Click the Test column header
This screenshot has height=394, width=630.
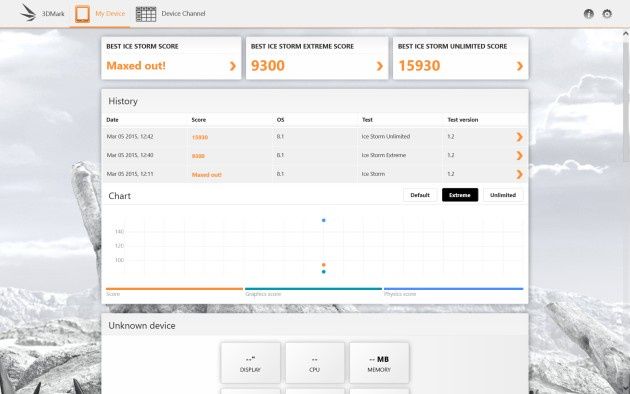(367, 120)
